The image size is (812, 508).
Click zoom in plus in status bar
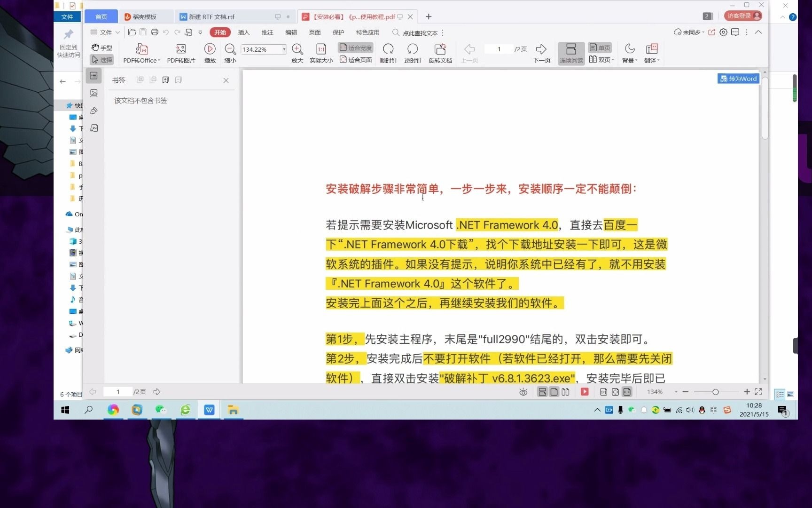[747, 392]
